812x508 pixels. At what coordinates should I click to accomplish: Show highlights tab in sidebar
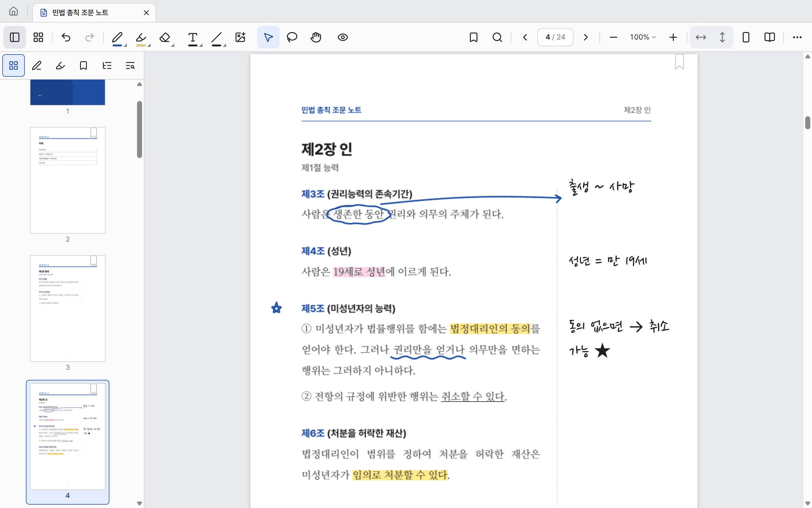coord(60,65)
